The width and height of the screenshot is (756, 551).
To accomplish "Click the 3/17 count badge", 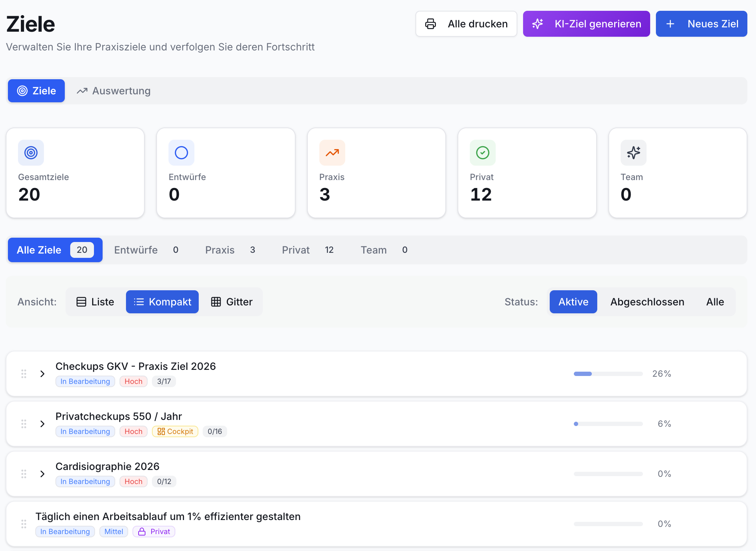I will [x=164, y=381].
